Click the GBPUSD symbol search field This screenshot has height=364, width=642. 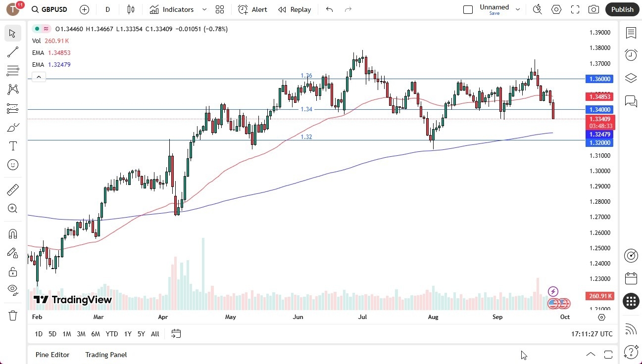[54, 9]
